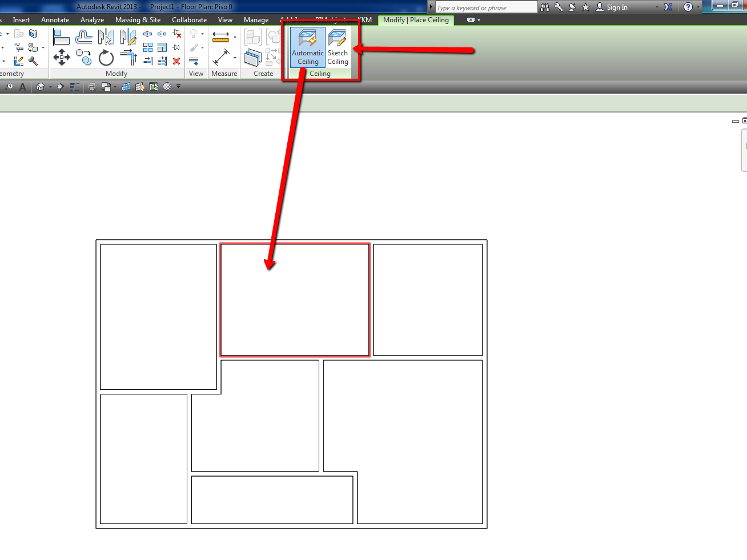
Task: Select the Rotate tool
Action: click(106, 58)
